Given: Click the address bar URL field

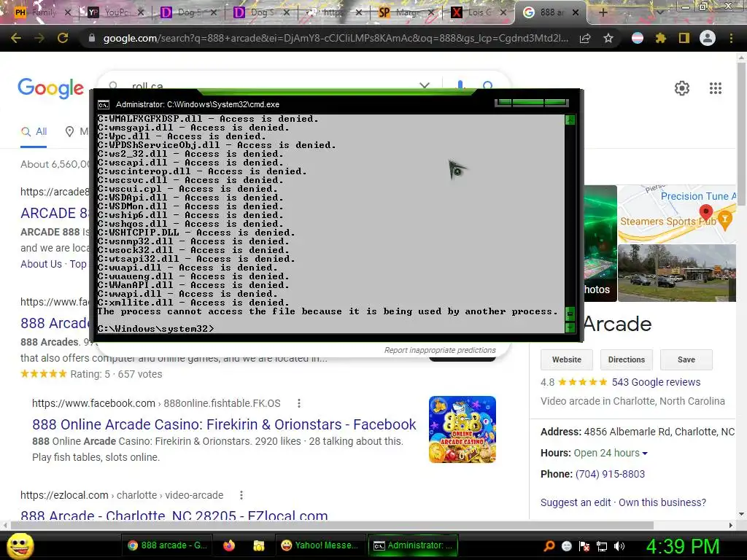Looking at the screenshot, I should click(336, 38).
